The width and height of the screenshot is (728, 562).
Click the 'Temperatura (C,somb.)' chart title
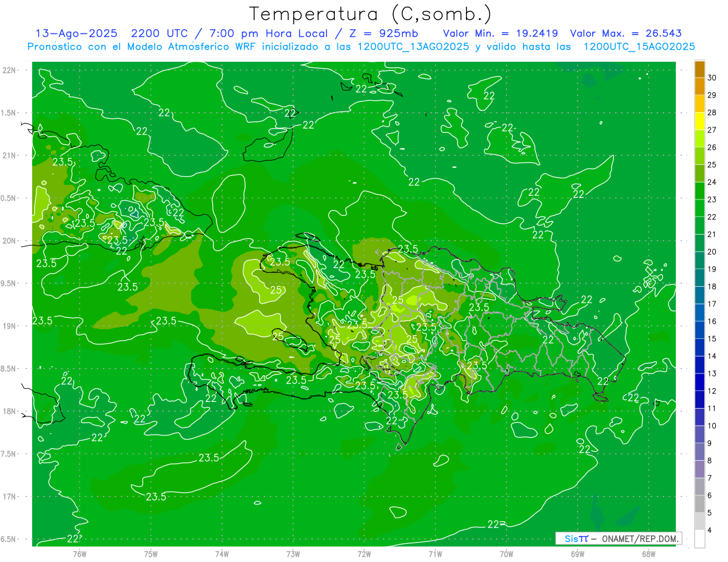[370, 14]
